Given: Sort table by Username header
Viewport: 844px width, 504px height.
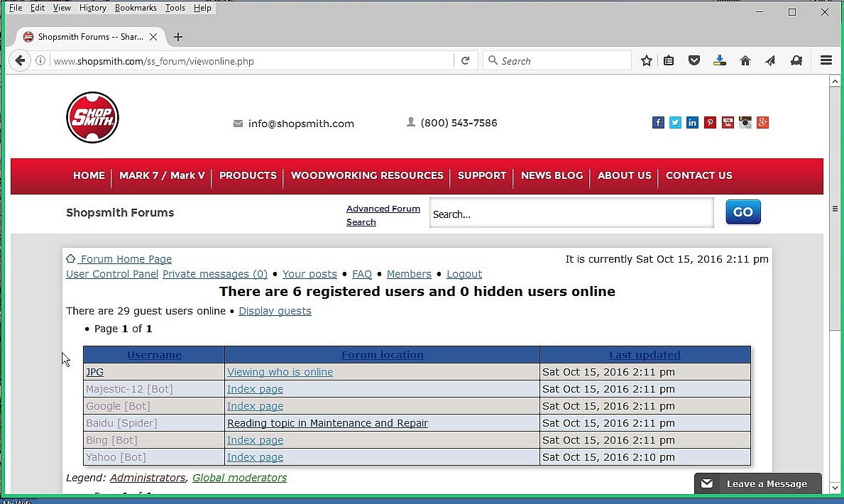Looking at the screenshot, I should click(x=154, y=355).
